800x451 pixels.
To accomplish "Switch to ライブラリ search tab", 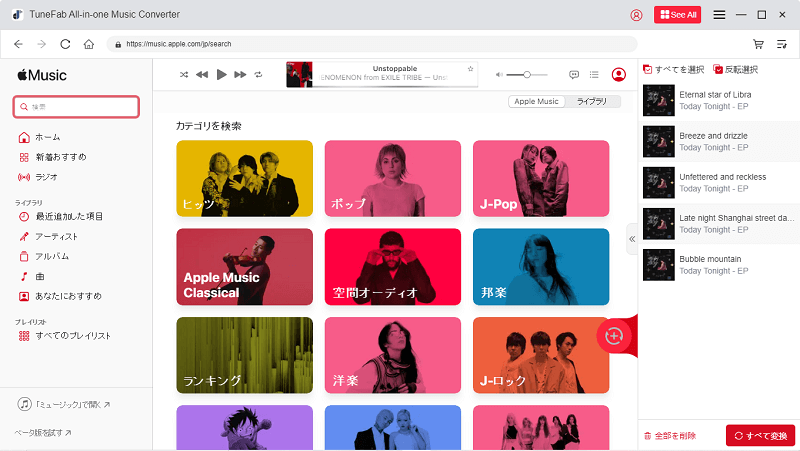I will (x=592, y=102).
